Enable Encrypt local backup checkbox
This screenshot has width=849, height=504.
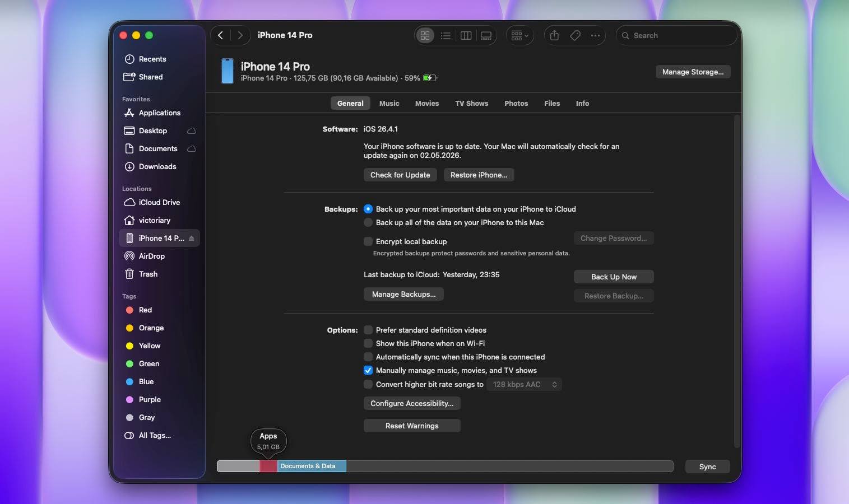pos(368,241)
